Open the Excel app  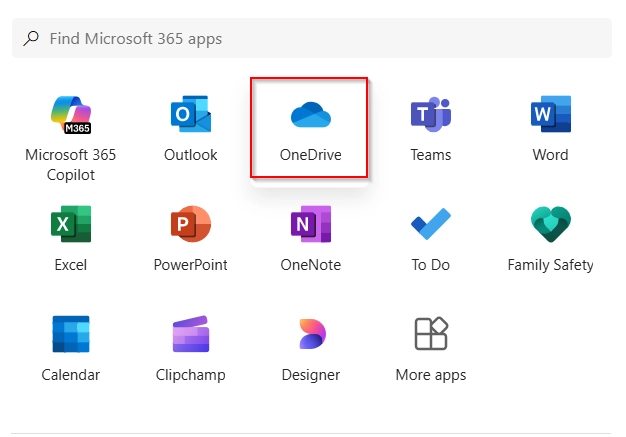pyautogui.click(x=71, y=239)
